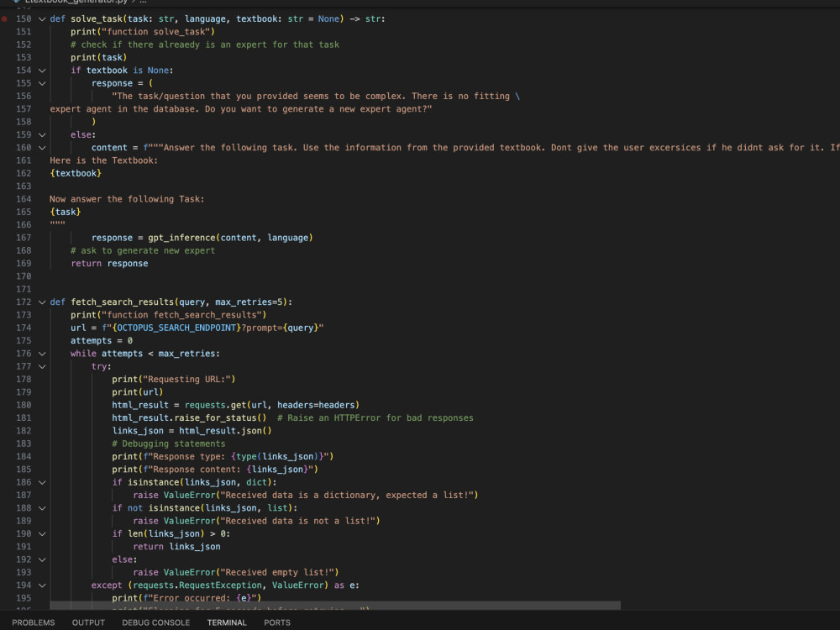Screen dimensions: 840x630
Task: Click 'raise_for_status' on line 181
Action: tap(215, 417)
